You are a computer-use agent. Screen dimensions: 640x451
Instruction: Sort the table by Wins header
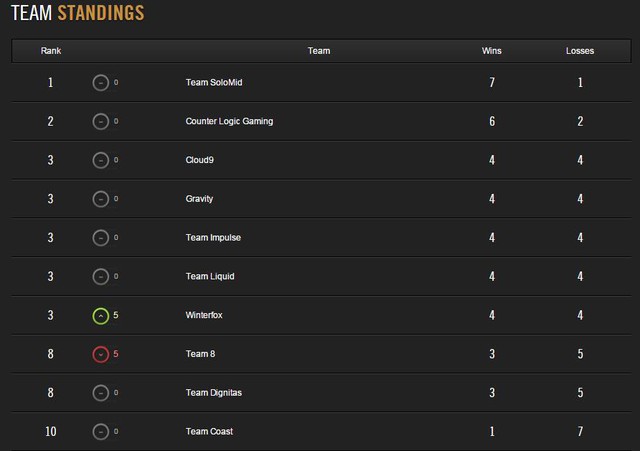492,51
